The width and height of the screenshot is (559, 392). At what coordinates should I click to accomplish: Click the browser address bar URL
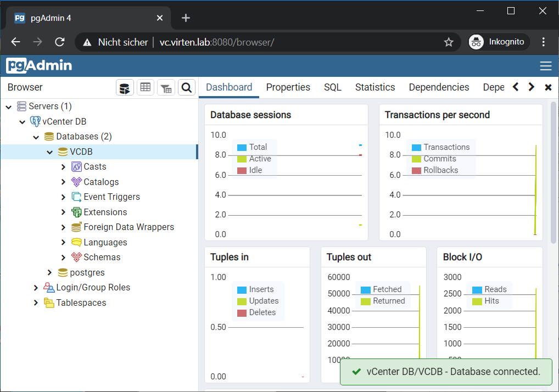pos(217,42)
